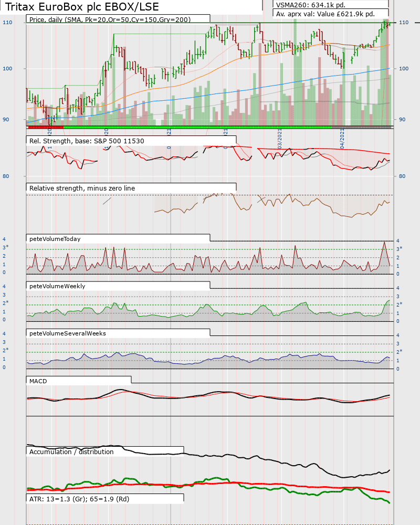420x525 pixels.
Task: Click the 3* level on peteVolumeToday right axis
Action: 399,249
